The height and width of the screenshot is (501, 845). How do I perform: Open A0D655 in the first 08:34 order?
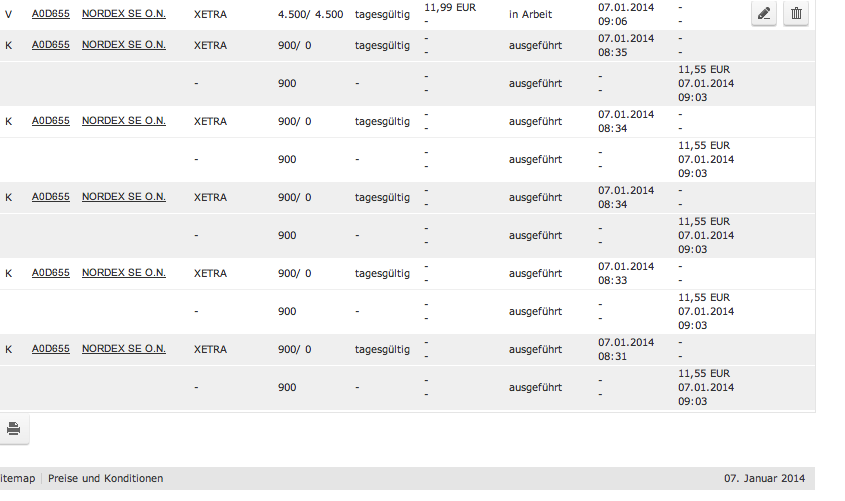[x=51, y=121]
